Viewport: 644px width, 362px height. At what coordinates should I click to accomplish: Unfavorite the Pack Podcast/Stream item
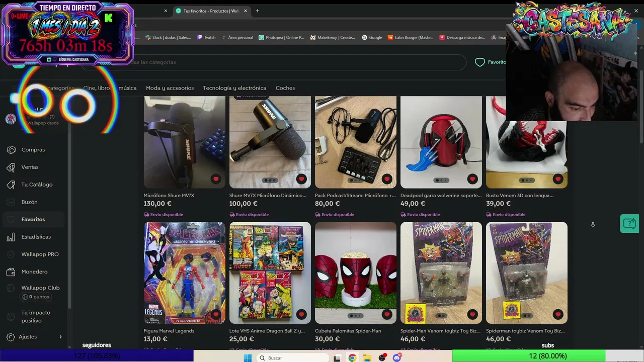[x=387, y=179]
